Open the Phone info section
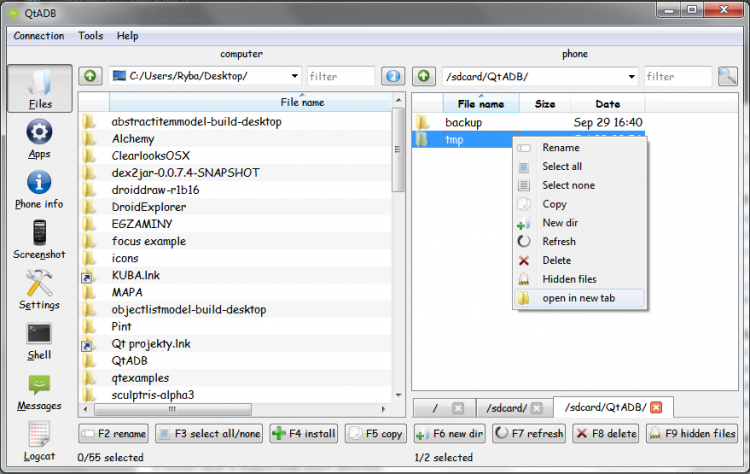Image resolution: width=750 pixels, height=474 pixels. (39, 190)
